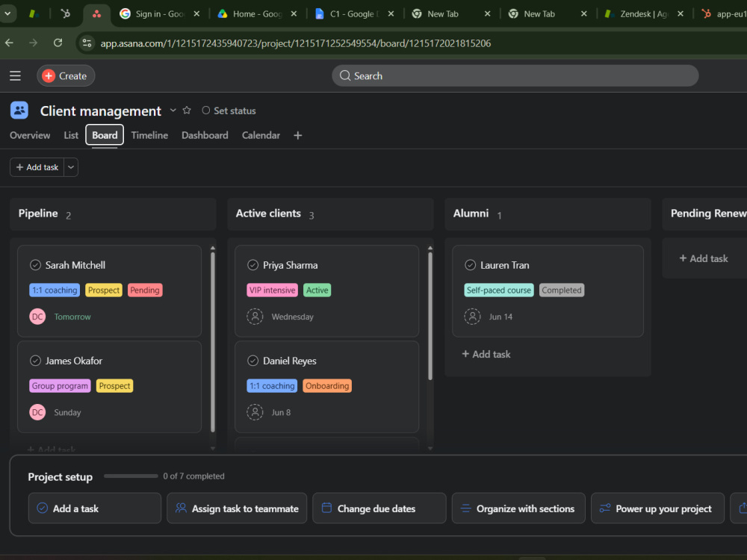Click the Pending tag
The width and height of the screenshot is (747, 560).
(x=145, y=290)
